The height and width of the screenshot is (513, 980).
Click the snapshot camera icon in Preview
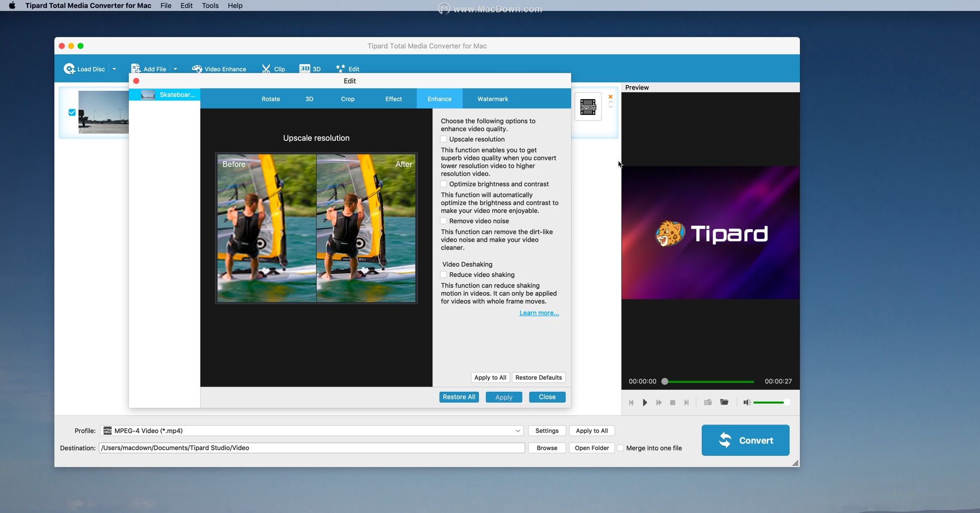tap(707, 402)
